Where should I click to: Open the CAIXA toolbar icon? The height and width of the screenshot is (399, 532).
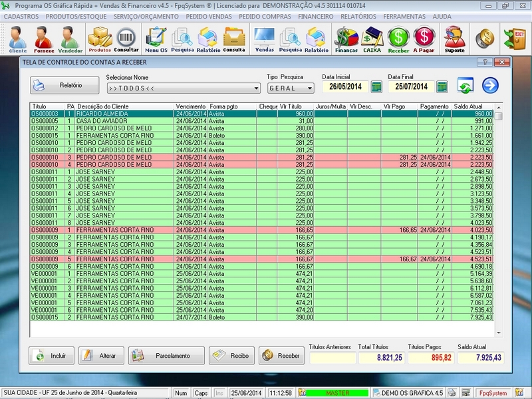click(372, 39)
